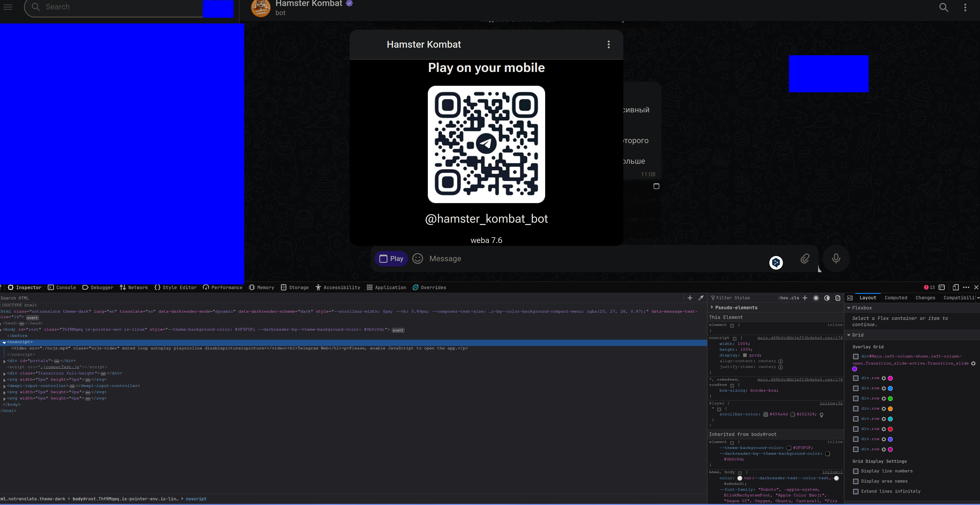
Task: Check the div.row with green swatch
Action: 856,398
